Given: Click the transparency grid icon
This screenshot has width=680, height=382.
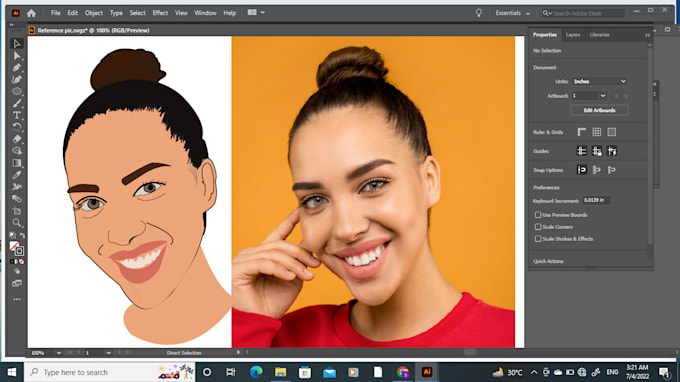Looking at the screenshot, I should click(611, 132).
